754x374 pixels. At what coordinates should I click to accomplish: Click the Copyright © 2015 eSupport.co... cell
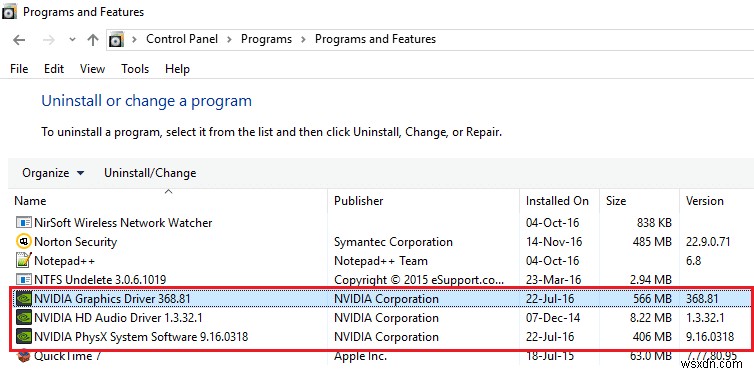(x=419, y=279)
